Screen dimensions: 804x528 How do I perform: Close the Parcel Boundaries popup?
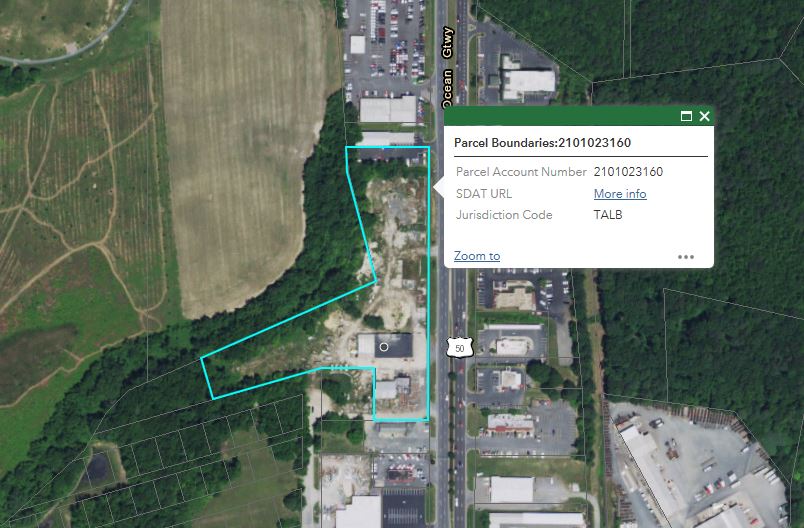click(x=705, y=116)
